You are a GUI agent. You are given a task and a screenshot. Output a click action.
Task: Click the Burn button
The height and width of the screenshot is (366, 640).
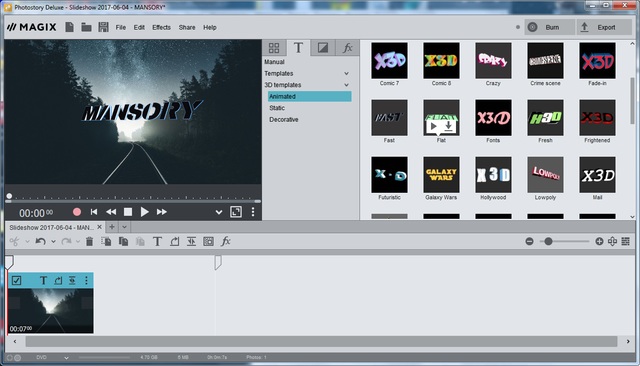549,27
